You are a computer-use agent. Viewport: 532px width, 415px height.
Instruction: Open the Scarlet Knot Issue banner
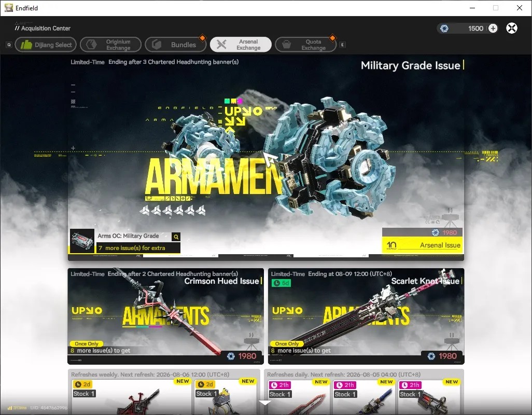pyautogui.click(x=366, y=316)
